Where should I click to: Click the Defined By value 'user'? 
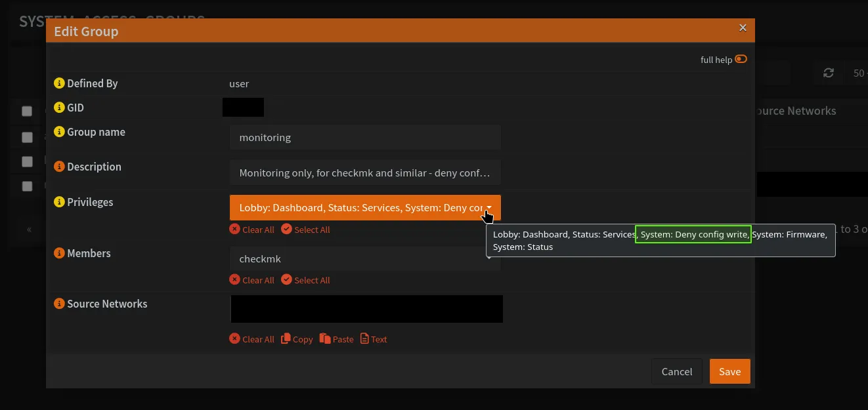239,83
